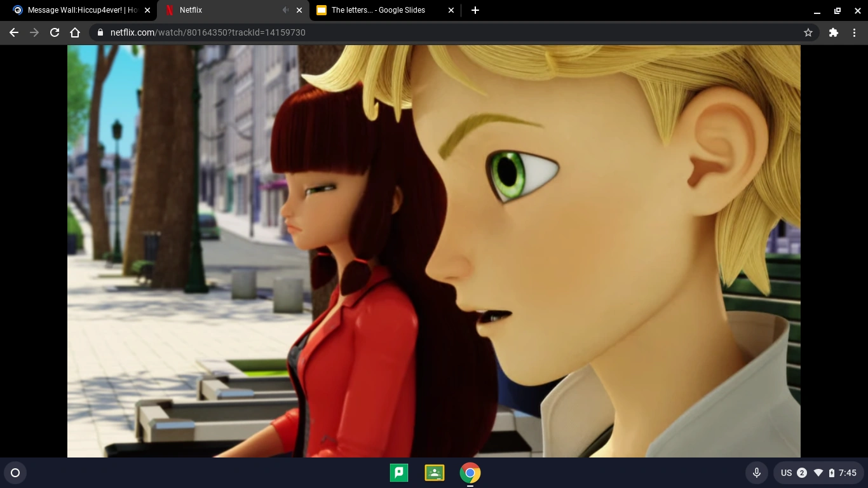The height and width of the screenshot is (488, 868).
Task: View site security via the lock icon
Action: tap(100, 32)
